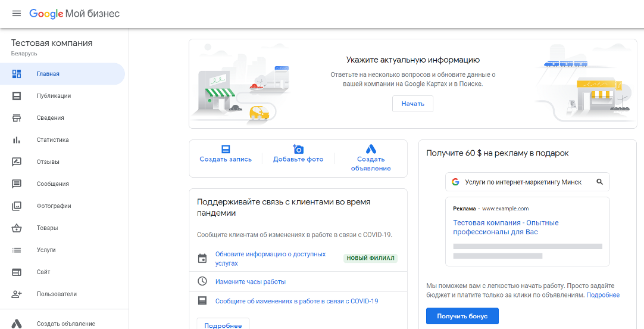Click Получите 60 $ на рекламу heading
Image resolution: width=644 pixels, height=329 pixels.
pyautogui.click(x=498, y=153)
